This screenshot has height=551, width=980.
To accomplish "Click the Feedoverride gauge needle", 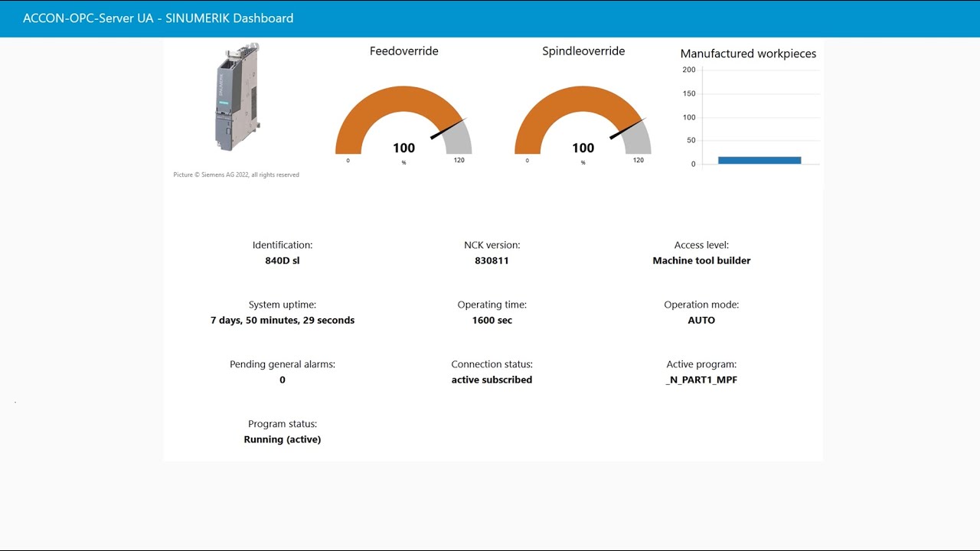I will click(448, 129).
